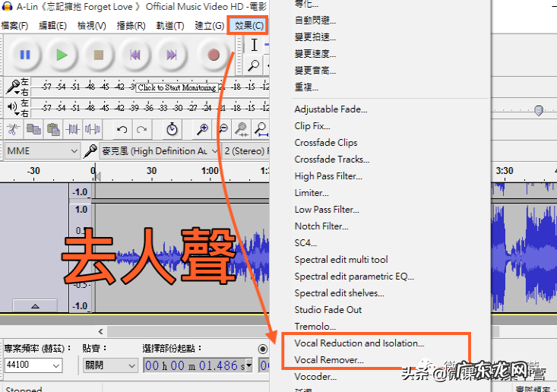Open the 2 (Stereo) channels dropdown
557x392 pixels.
pyautogui.click(x=245, y=151)
